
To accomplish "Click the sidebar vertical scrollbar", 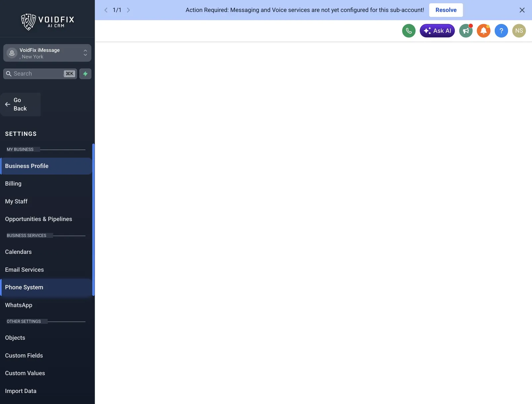I will (93, 220).
